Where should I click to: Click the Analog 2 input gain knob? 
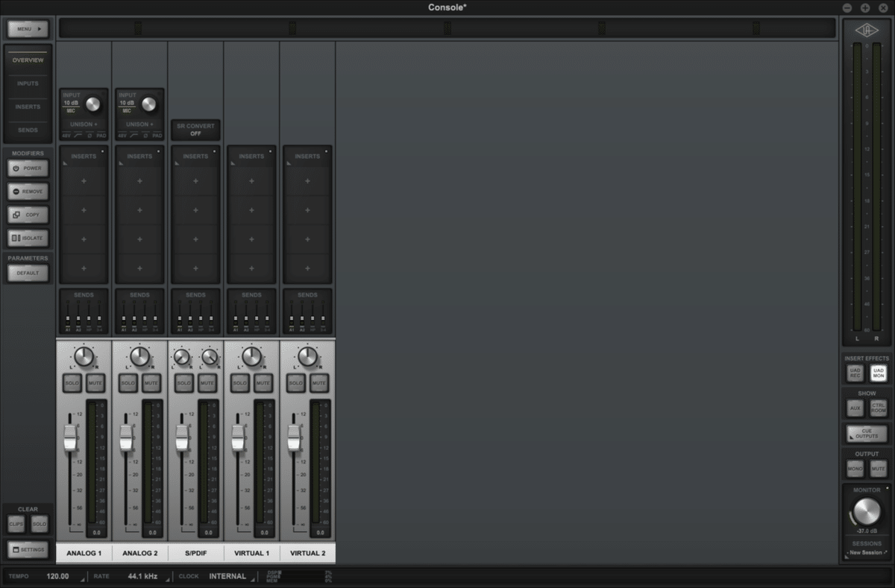(149, 104)
